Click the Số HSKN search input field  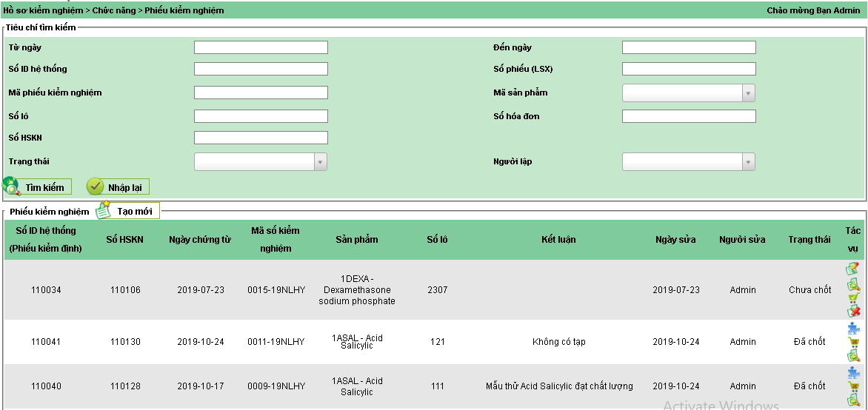coord(261,138)
